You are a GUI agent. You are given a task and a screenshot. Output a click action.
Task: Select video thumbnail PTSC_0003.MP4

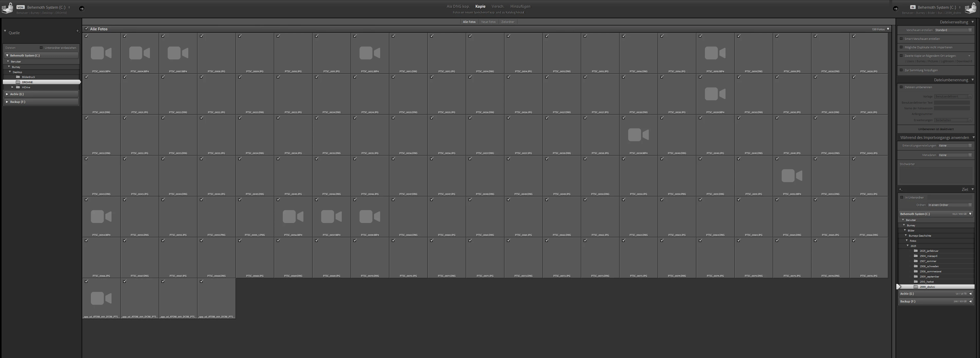(101, 53)
